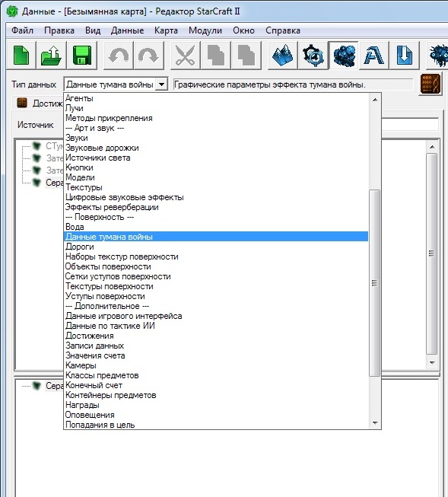Open a map with the folder icon
The height and width of the screenshot is (497, 448).
51,55
